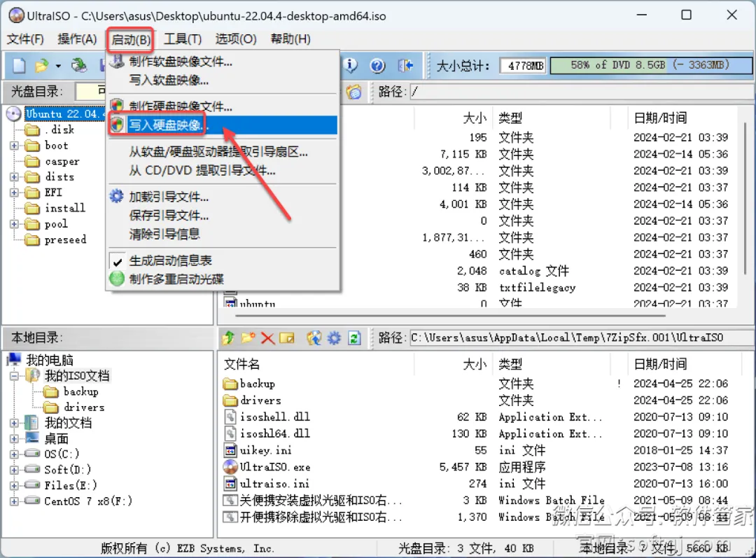Select the 保存引导文件 menu entry
756x558 pixels.
(223, 216)
